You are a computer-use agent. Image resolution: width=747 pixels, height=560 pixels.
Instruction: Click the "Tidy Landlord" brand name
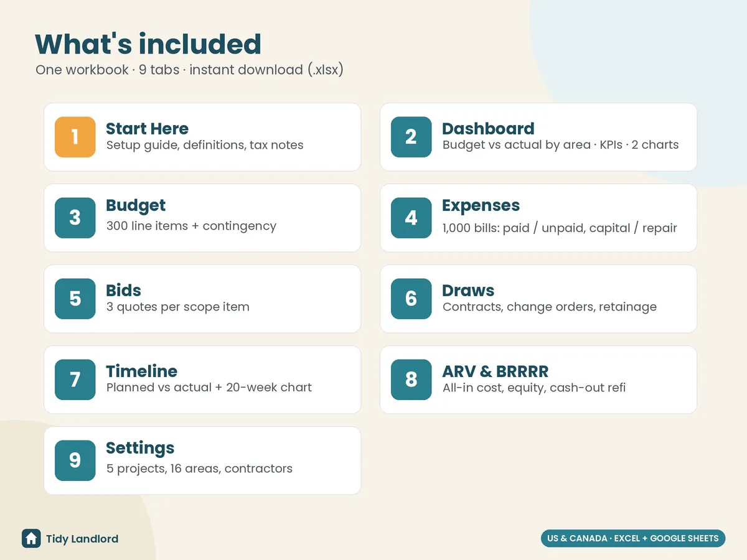[x=82, y=539]
